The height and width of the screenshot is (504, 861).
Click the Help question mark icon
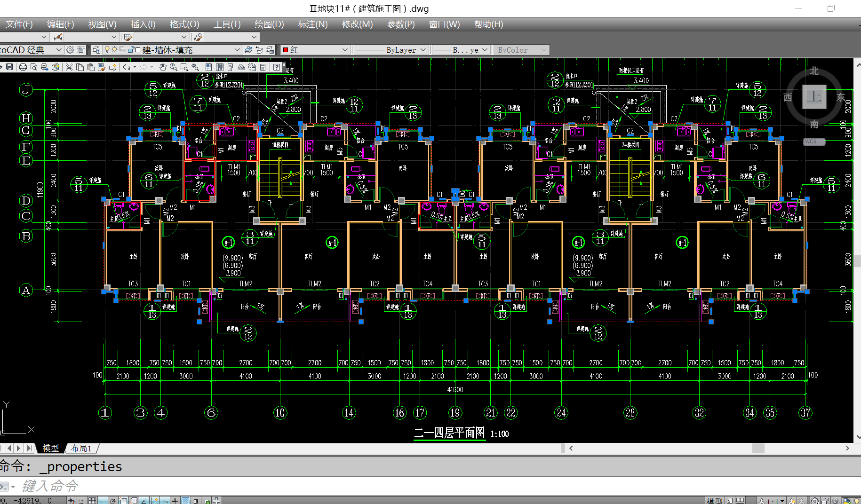point(277,67)
